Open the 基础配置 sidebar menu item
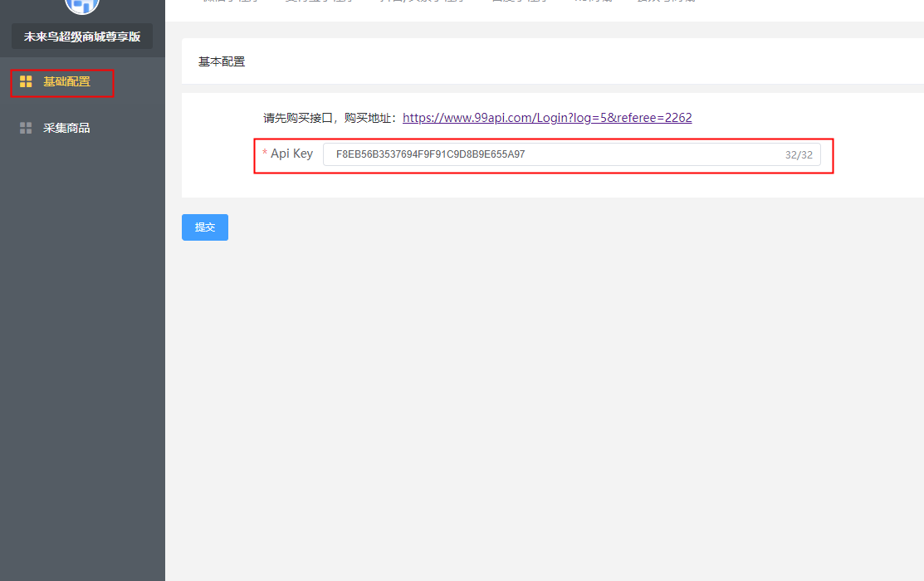 click(x=66, y=81)
